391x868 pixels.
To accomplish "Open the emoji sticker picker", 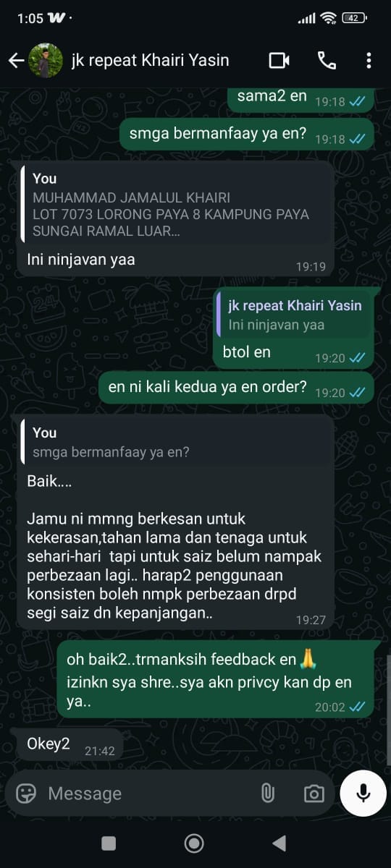I will point(26,793).
